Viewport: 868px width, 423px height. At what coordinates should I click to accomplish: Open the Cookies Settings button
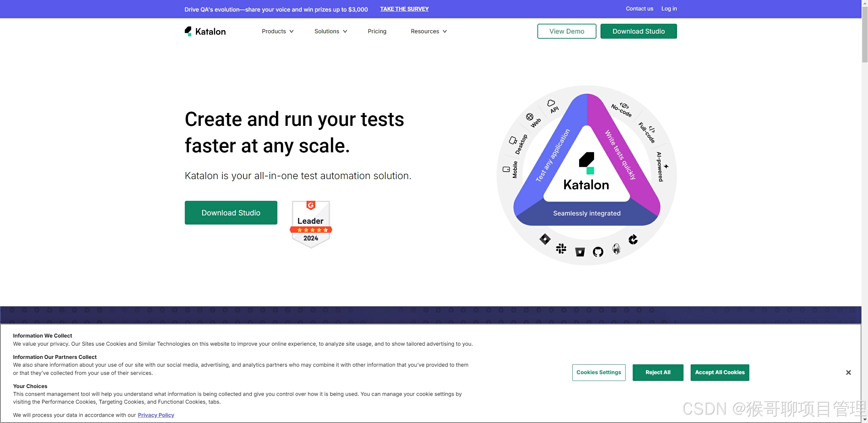click(598, 372)
